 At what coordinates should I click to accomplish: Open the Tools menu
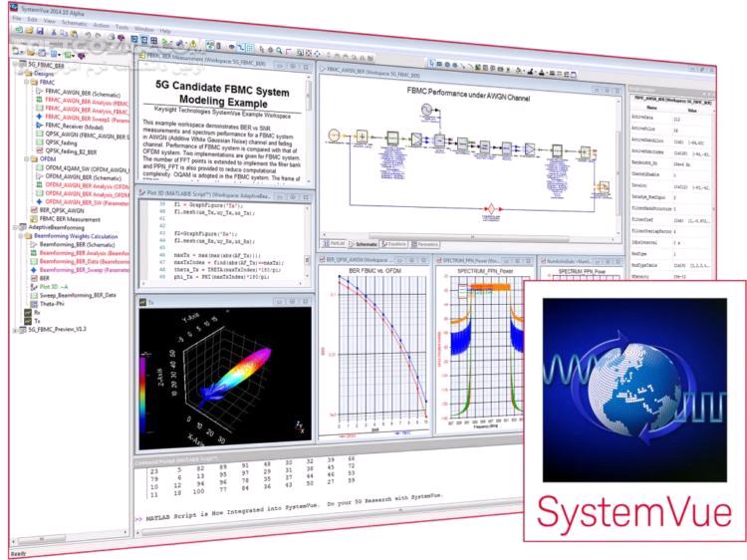tap(122, 27)
